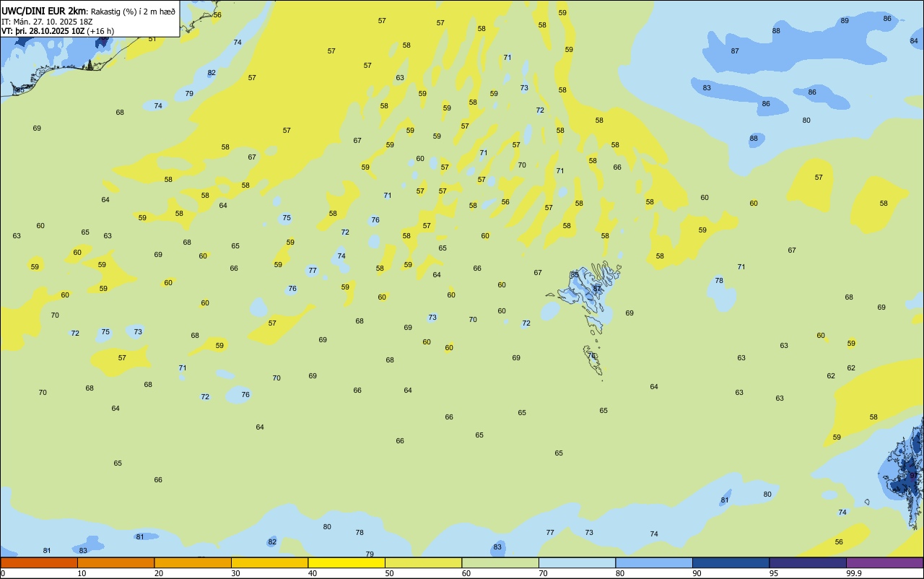This screenshot has height=579, width=924.
Task: Click the amber 20–30 legend swatch
Action: 193,562
